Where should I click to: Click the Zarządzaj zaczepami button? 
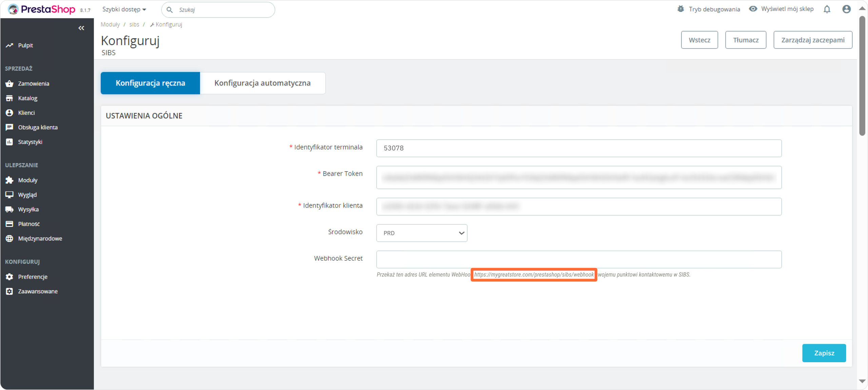[x=813, y=40]
